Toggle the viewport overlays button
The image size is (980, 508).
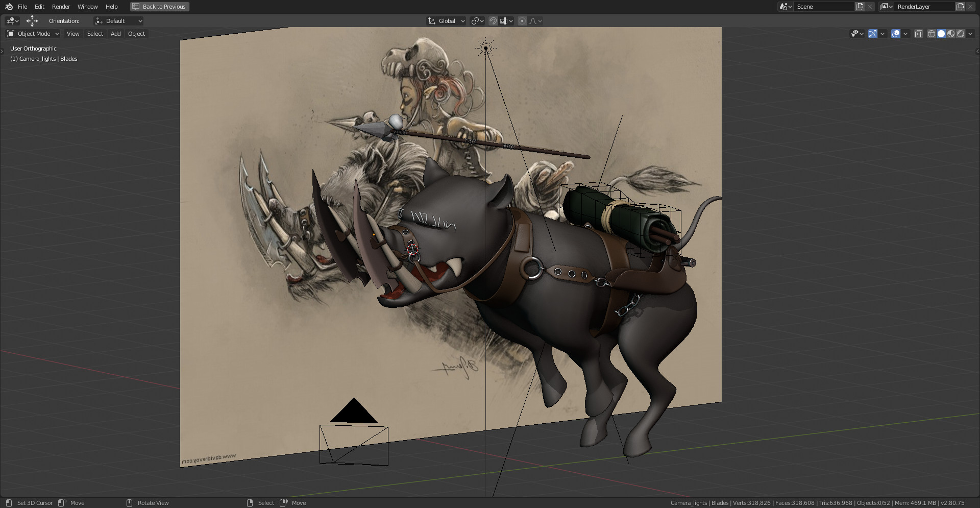point(895,34)
